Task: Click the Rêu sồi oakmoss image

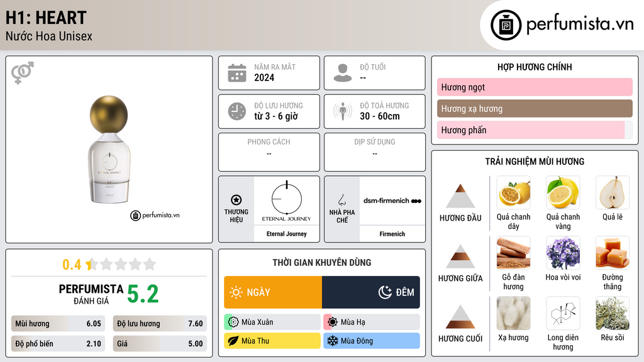Action: 613,314
